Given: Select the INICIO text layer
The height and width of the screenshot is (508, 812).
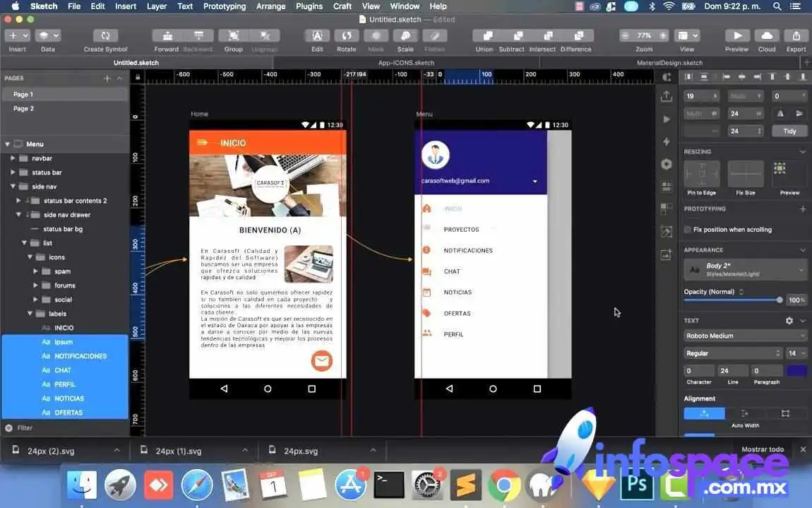Looking at the screenshot, I should [65, 328].
